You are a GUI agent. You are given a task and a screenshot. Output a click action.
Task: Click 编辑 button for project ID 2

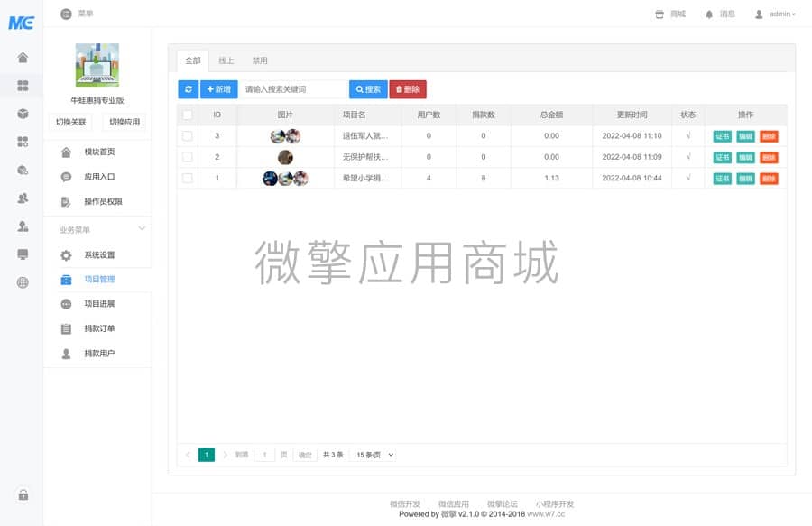[x=746, y=157]
